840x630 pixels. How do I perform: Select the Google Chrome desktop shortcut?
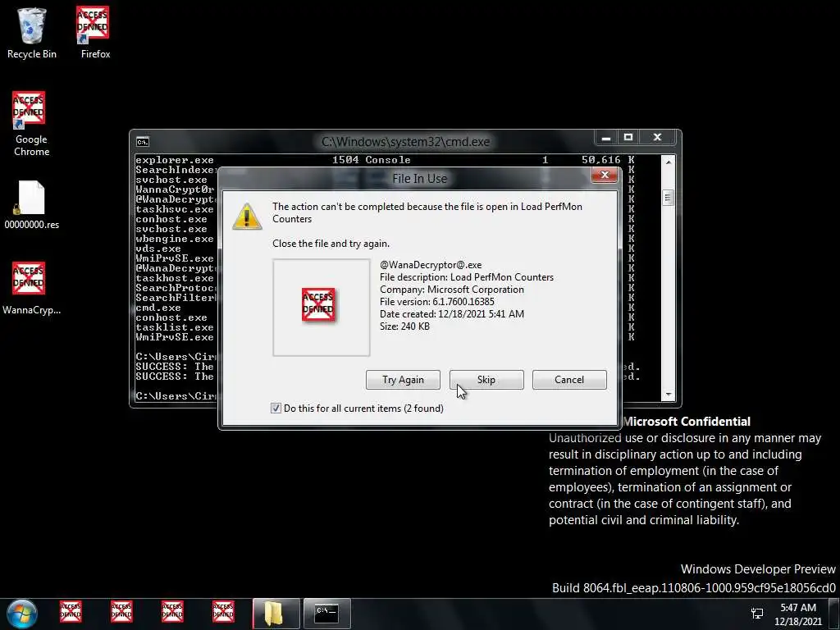31,123
